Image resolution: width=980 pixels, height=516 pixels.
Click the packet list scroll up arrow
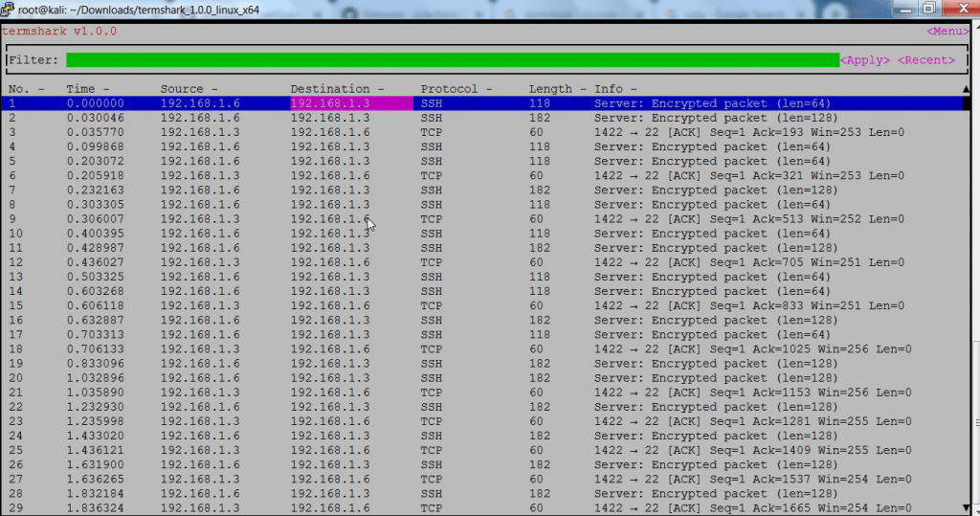point(967,89)
